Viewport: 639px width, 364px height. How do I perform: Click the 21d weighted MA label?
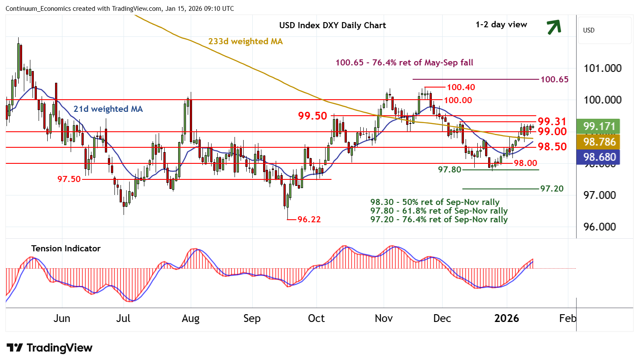108,109
